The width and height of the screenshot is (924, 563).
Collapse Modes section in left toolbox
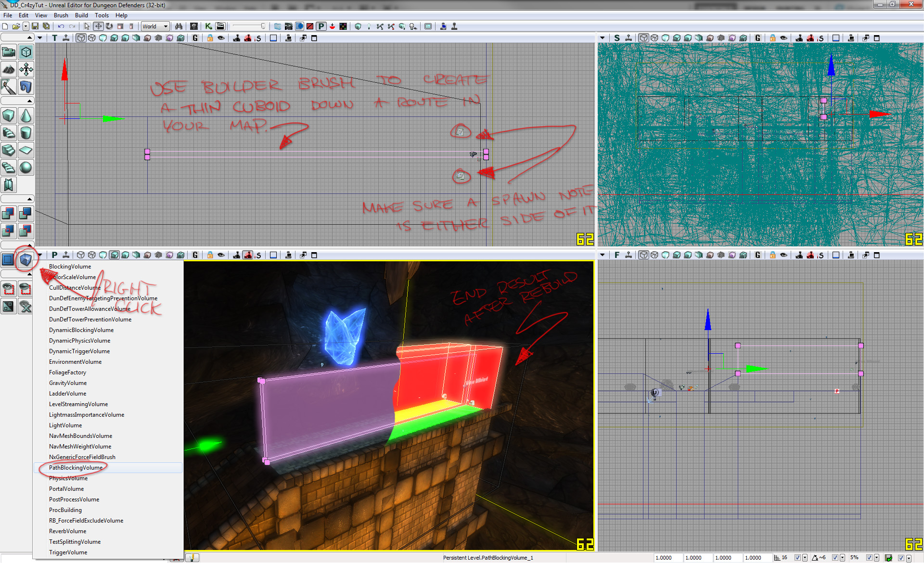[x=17, y=37]
